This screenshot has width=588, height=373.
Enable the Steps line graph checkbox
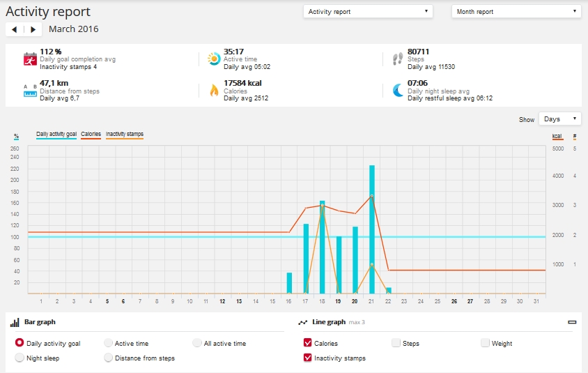pyautogui.click(x=396, y=343)
